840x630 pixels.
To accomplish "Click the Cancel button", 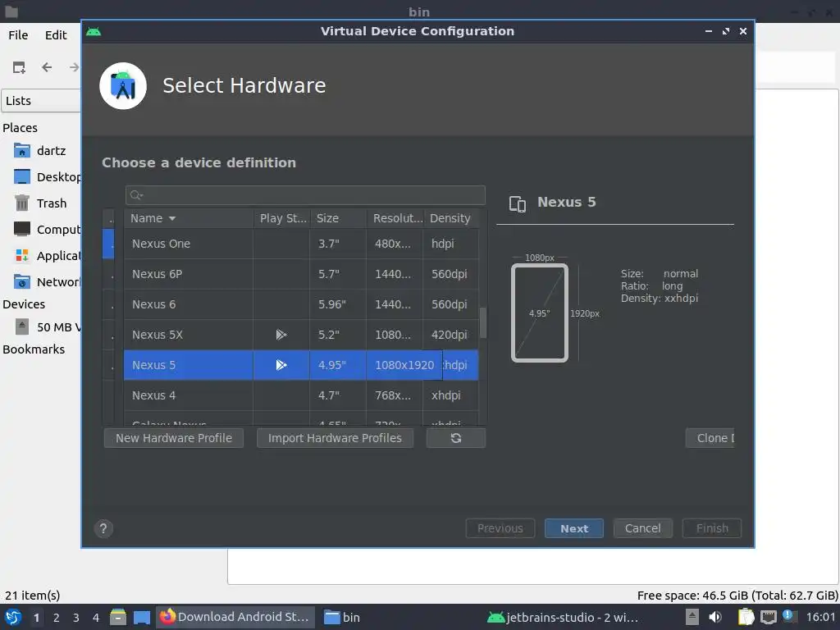I will coord(642,528).
